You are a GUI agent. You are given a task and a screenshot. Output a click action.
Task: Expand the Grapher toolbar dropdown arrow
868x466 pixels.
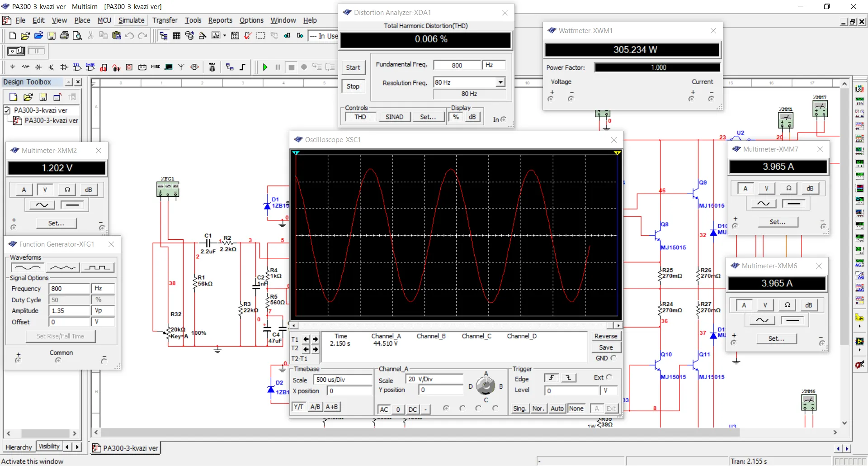(x=225, y=35)
